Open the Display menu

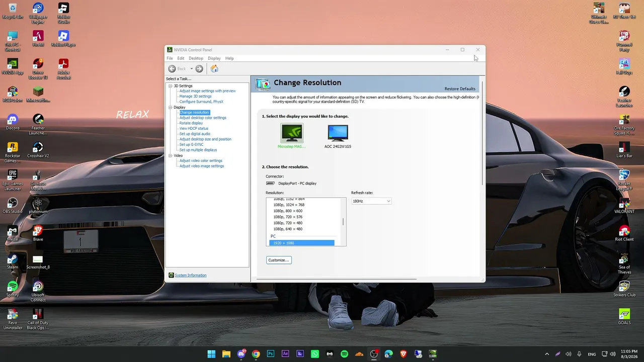(214, 58)
